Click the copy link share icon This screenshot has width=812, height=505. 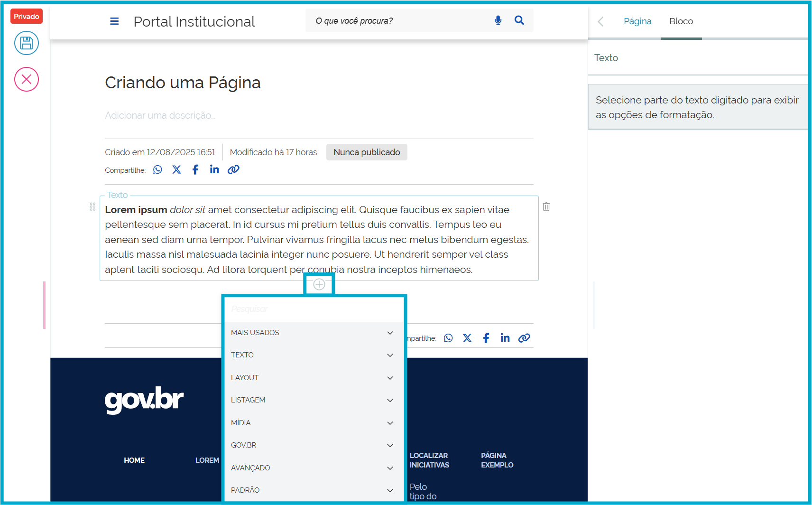click(233, 169)
